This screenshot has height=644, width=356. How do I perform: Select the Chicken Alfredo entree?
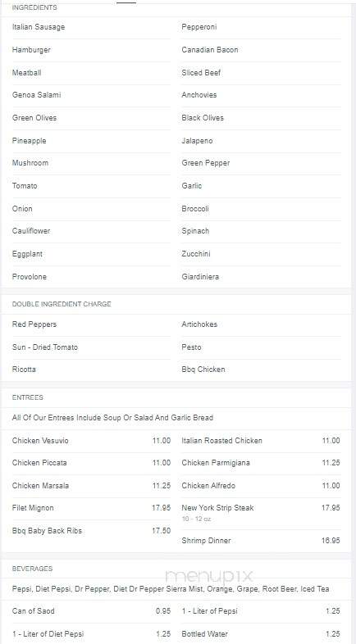(x=261, y=486)
